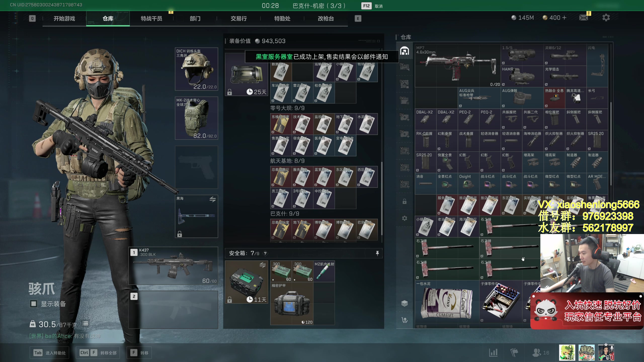Click the 转移全部 button

(x=98, y=353)
